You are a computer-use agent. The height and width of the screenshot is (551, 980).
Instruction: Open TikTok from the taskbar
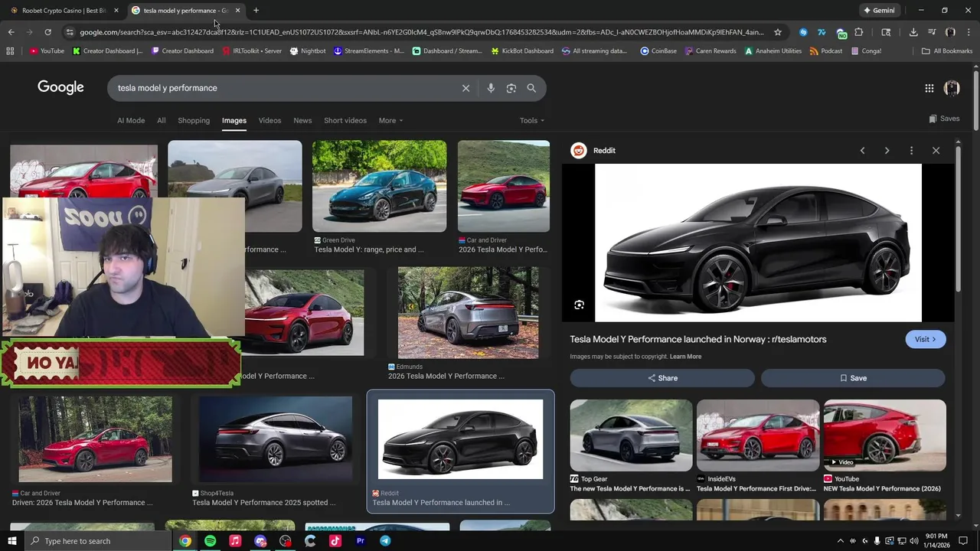(335, 541)
